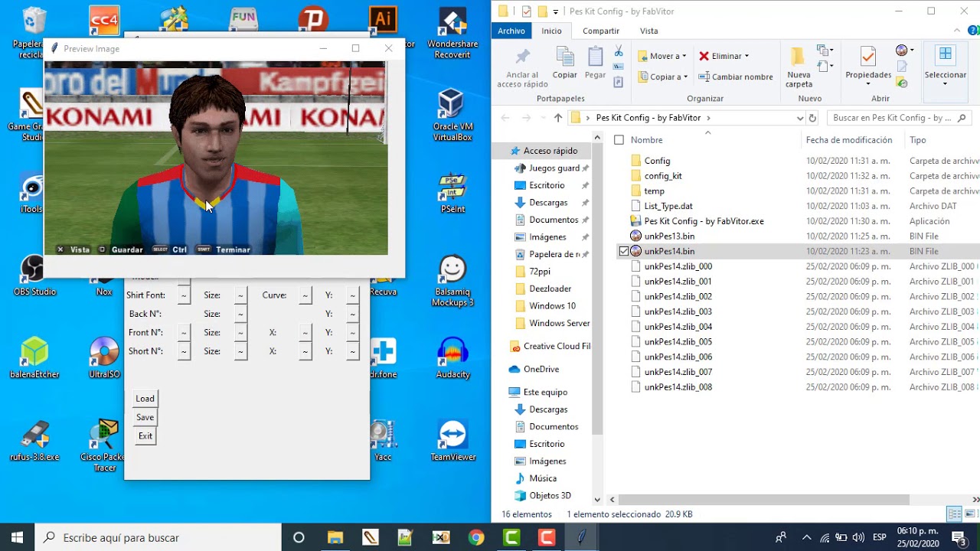Click the Eliminar red X button
Image resolution: width=980 pixels, height=551 pixels.
(704, 56)
